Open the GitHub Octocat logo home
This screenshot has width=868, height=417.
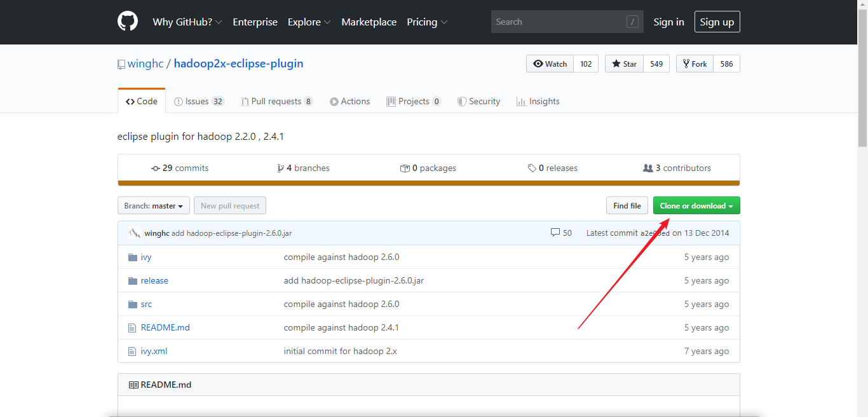point(128,22)
